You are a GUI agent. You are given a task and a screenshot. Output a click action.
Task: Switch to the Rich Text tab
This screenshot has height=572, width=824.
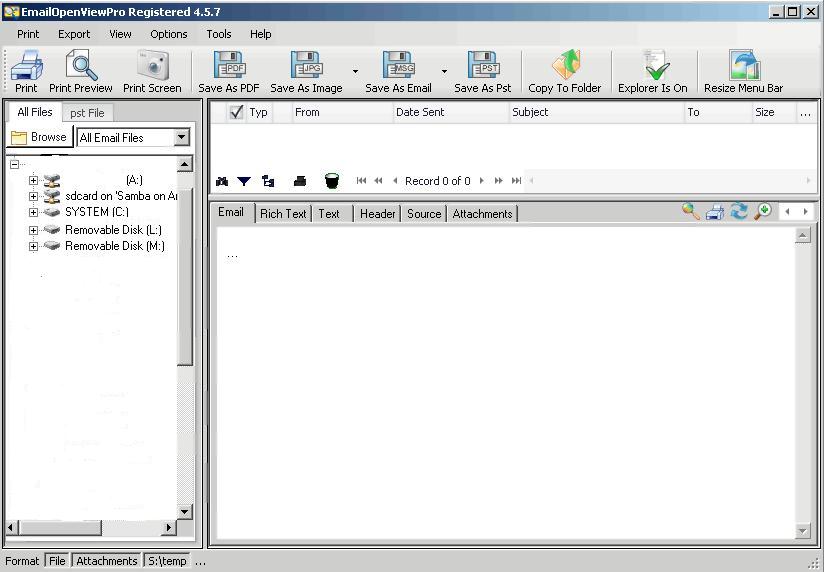[x=283, y=213]
